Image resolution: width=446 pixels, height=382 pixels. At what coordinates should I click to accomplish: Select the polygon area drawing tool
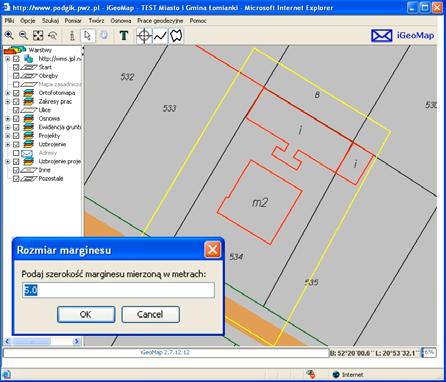(176, 36)
